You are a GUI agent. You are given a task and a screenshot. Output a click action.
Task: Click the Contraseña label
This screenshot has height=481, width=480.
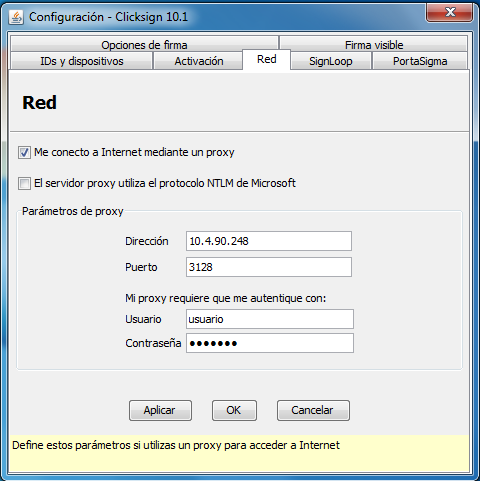coord(153,343)
